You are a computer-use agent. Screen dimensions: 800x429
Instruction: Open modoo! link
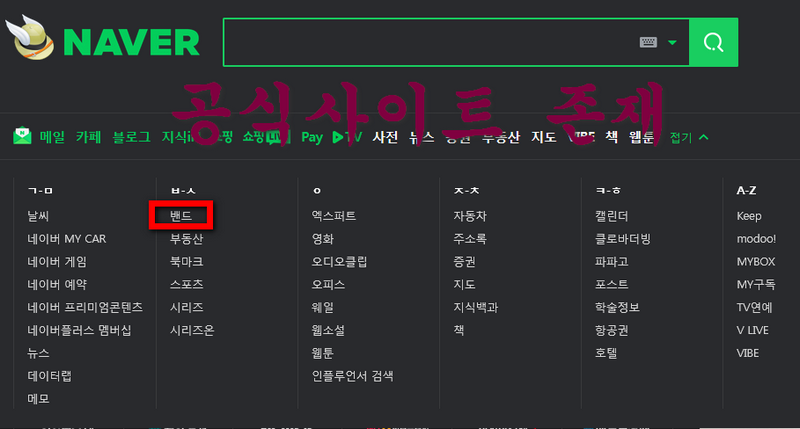[756, 239]
